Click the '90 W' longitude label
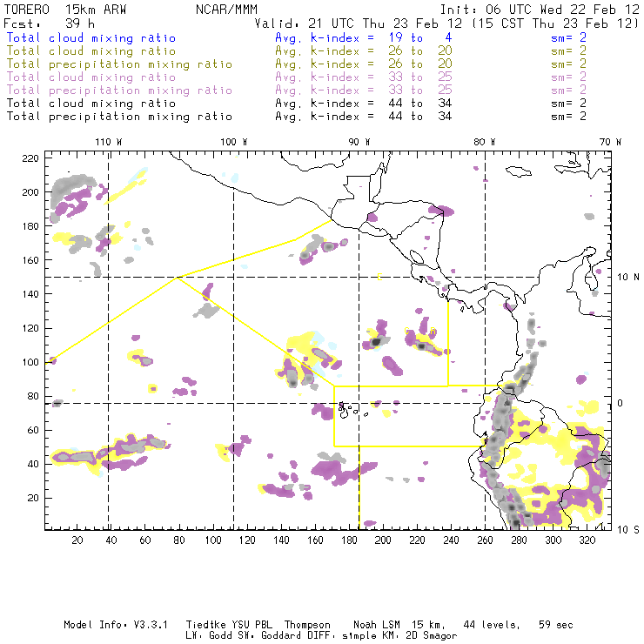644x644 pixels. (359, 142)
